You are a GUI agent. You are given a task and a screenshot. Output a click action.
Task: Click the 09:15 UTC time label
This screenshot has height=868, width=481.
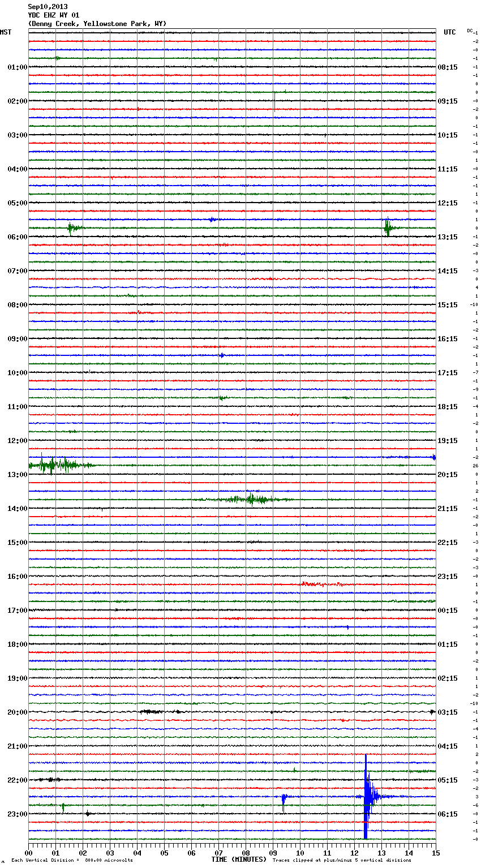click(448, 101)
